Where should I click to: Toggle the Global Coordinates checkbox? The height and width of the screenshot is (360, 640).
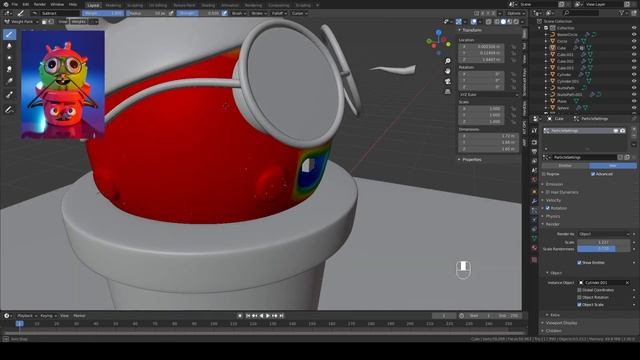pos(580,290)
